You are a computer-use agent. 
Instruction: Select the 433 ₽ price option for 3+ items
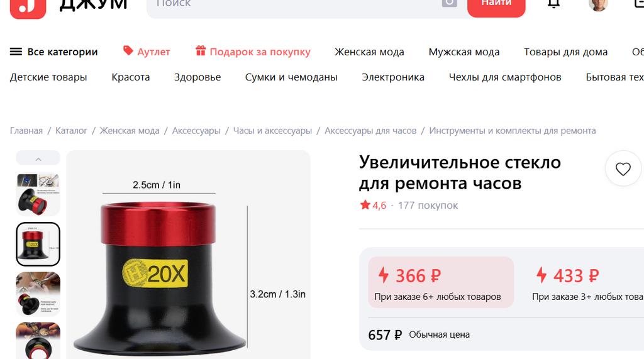[x=587, y=282]
